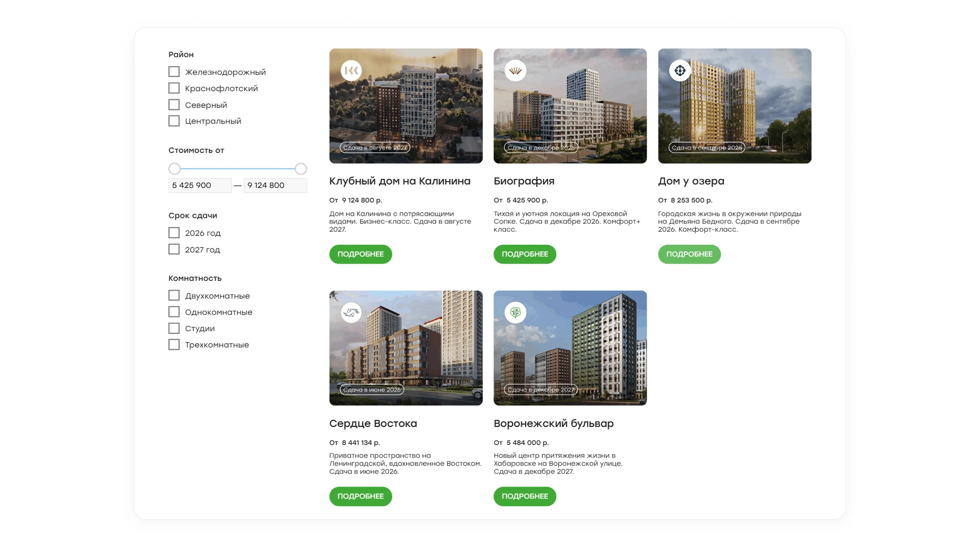Viewport: 980px width, 547px height.
Task: Open ПОДРОБНЕЕ for Клубный дом на Калинина
Action: (360, 254)
